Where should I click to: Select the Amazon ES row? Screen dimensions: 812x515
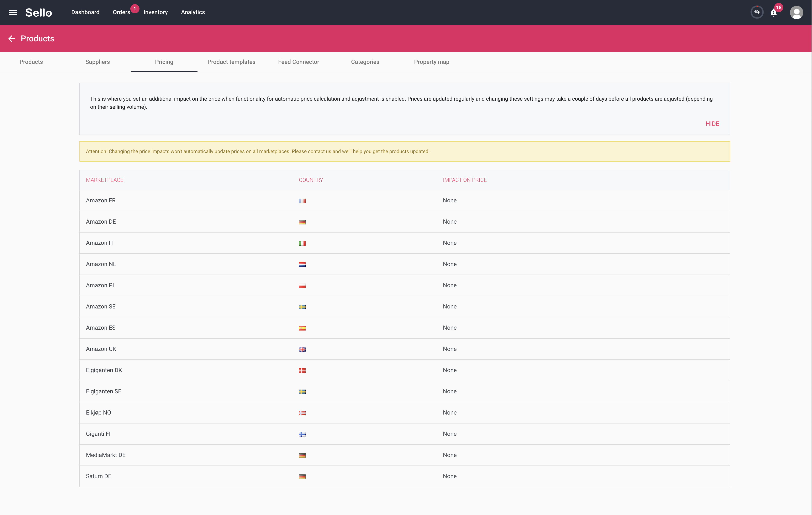405,328
